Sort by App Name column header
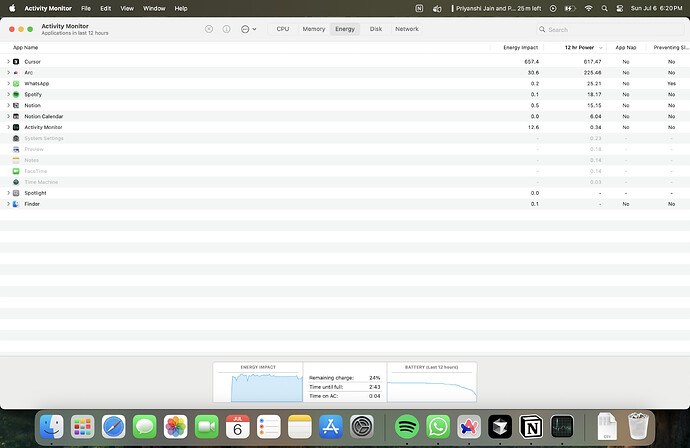Viewport: 690px width, 448px height. tap(26, 48)
